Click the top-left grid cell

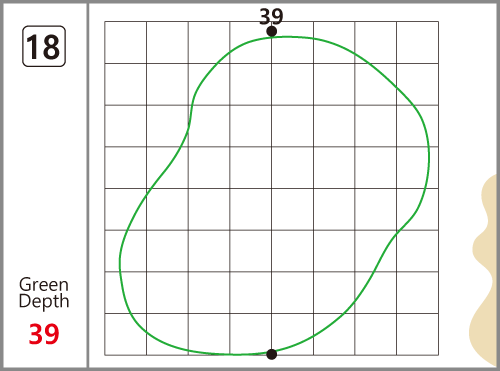click(x=125, y=42)
